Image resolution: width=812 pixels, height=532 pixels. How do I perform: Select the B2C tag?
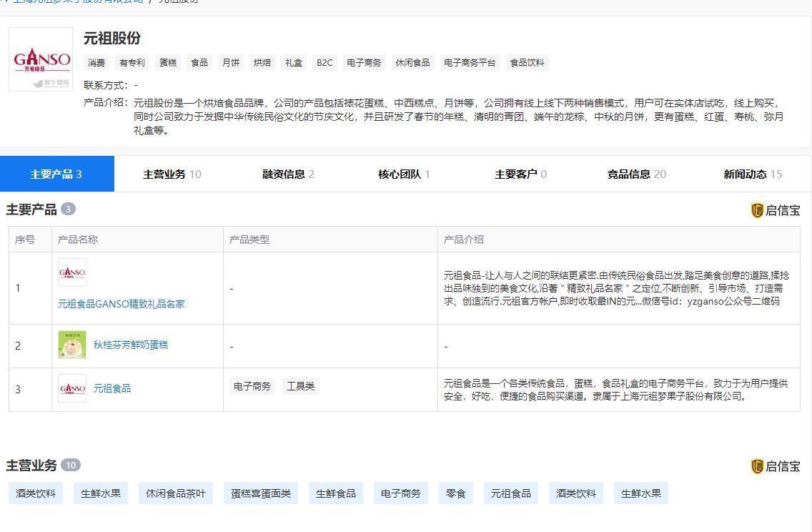324,62
